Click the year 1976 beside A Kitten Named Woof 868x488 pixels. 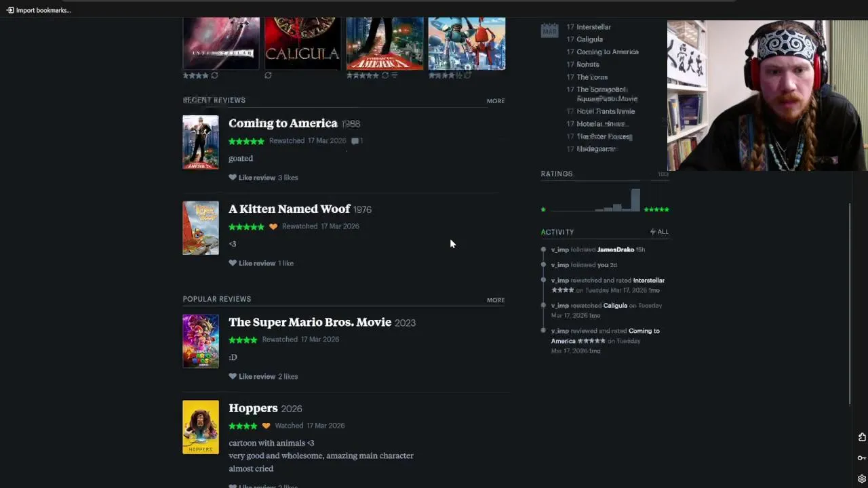[362, 209]
